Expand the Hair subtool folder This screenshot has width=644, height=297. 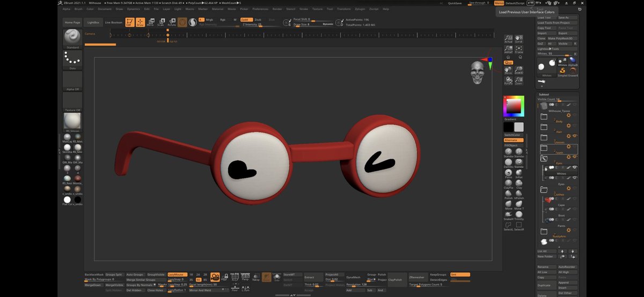[x=544, y=127]
